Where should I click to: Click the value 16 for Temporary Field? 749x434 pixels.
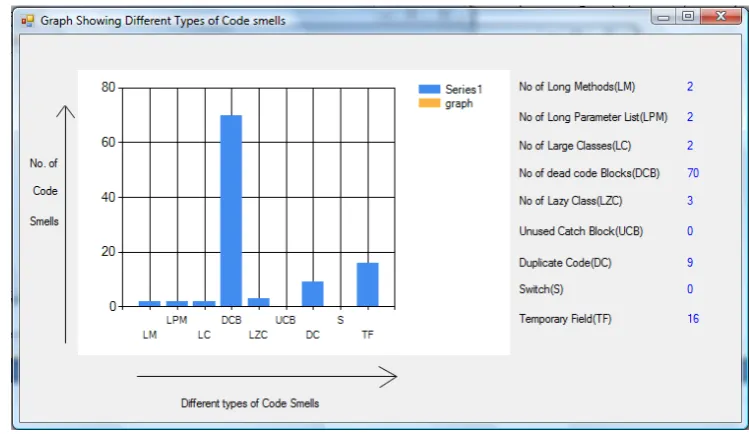693,319
